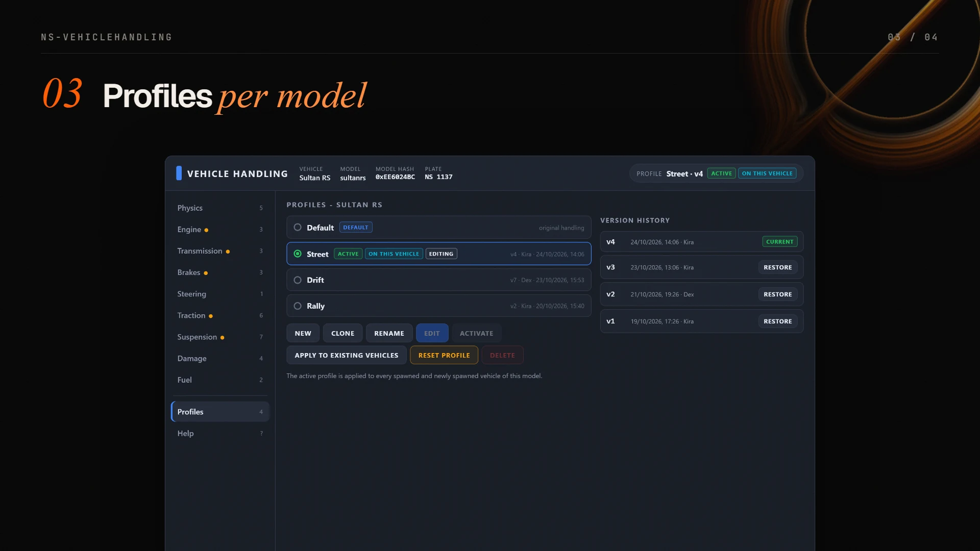Image resolution: width=980 pixels, height=551 pixels.
Task: Open the Transmission section
Action: pyautogui.click(x=220, y=251)
